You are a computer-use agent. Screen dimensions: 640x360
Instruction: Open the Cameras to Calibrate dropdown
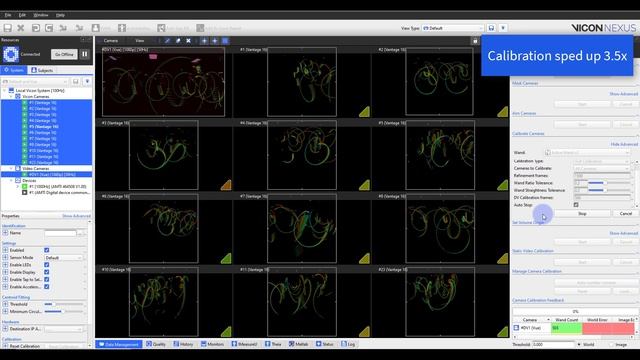[602, 168]
